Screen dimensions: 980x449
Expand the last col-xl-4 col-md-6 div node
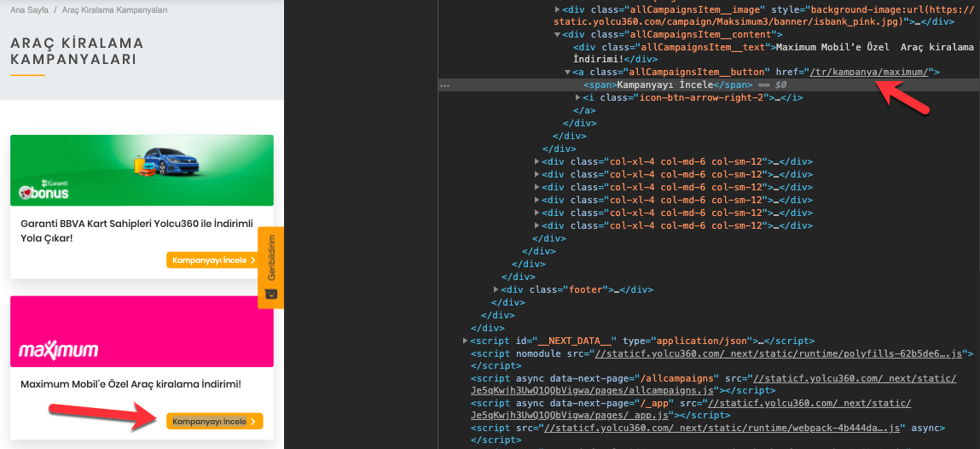[536, 225]
